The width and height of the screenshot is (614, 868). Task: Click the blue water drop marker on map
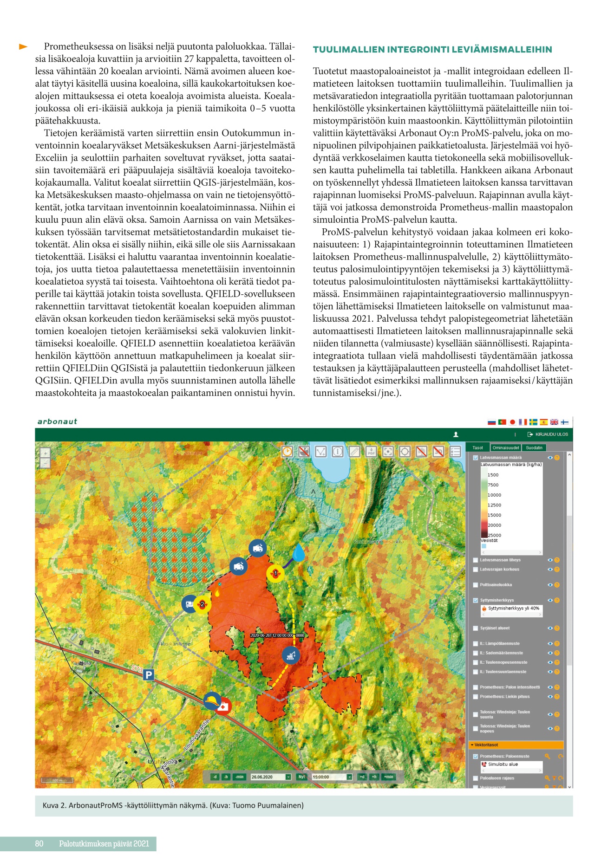tap(299, 552)
